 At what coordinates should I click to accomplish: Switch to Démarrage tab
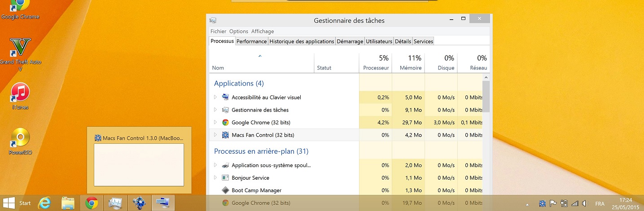tap(350, 41)
